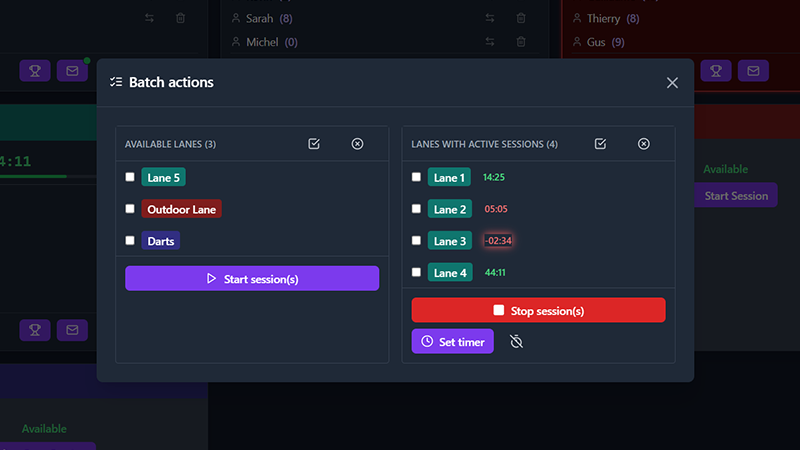The height and width of the screenshot is (450, 800).
Task: Select all lanes with active sessions
Action: point(600,144)
